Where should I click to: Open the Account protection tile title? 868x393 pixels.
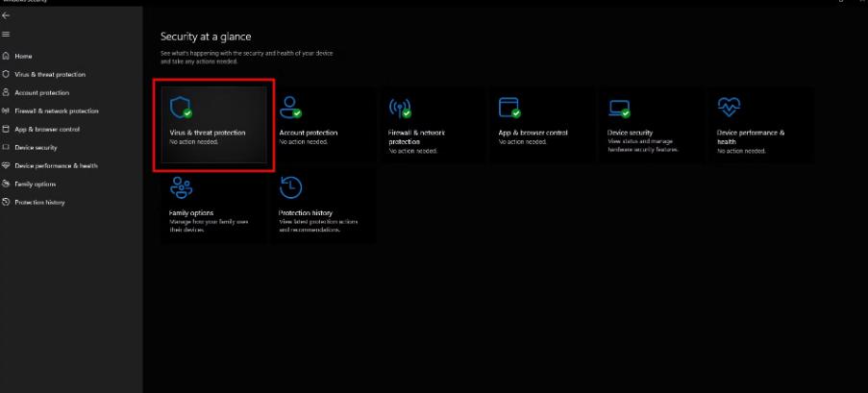(309, 133)
